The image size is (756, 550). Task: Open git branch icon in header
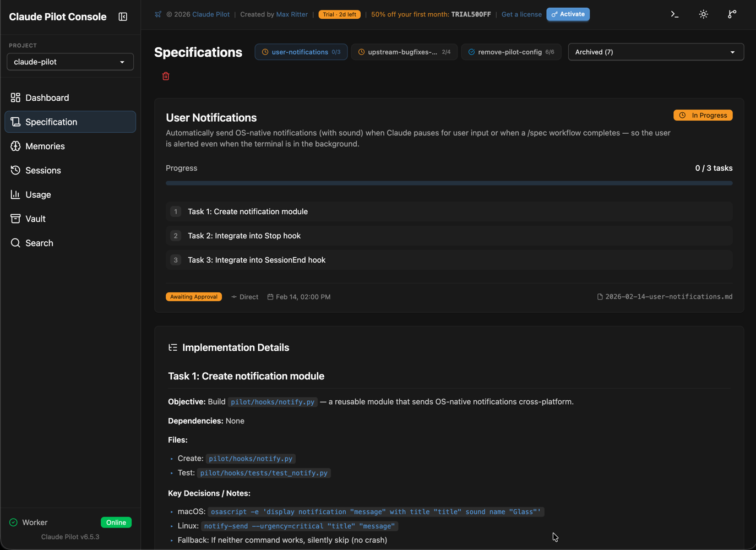[732, 14]
